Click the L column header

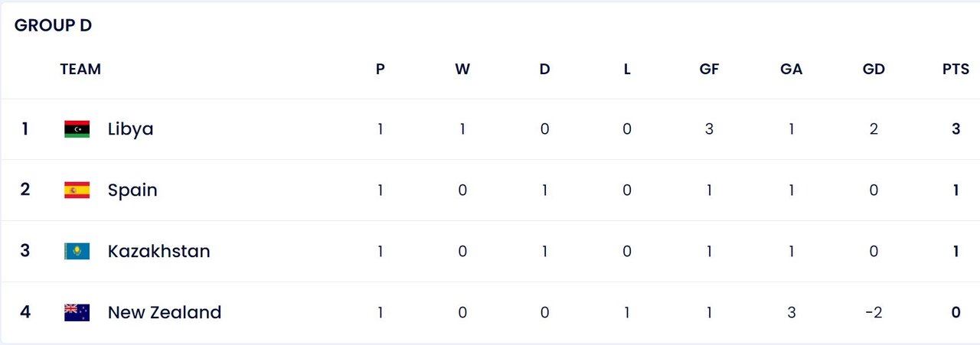pyautogui.click(x=627, y=70)
